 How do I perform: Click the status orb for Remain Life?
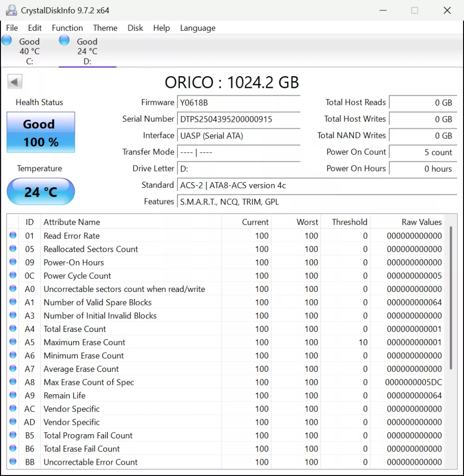(x=13, y=396)
